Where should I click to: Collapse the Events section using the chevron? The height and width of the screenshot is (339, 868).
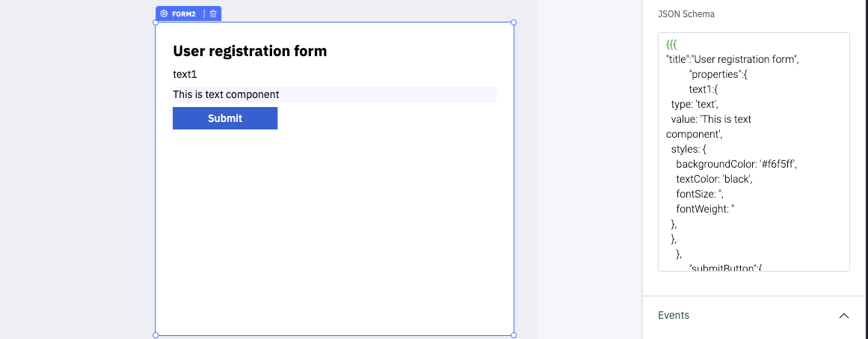pos(844,316)
